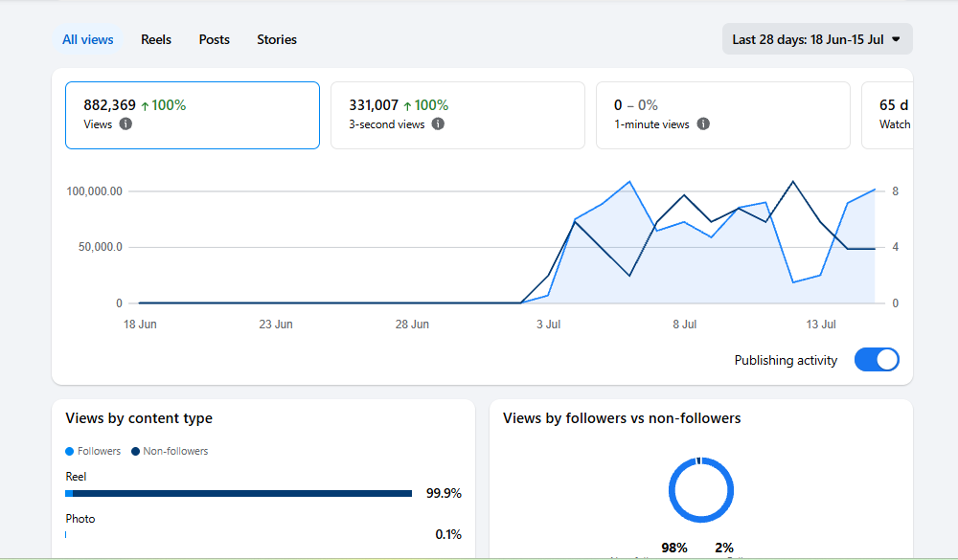The image size is (958, 560).
Task: Click the info icon next to Views
Action: [x=125, y=124]
